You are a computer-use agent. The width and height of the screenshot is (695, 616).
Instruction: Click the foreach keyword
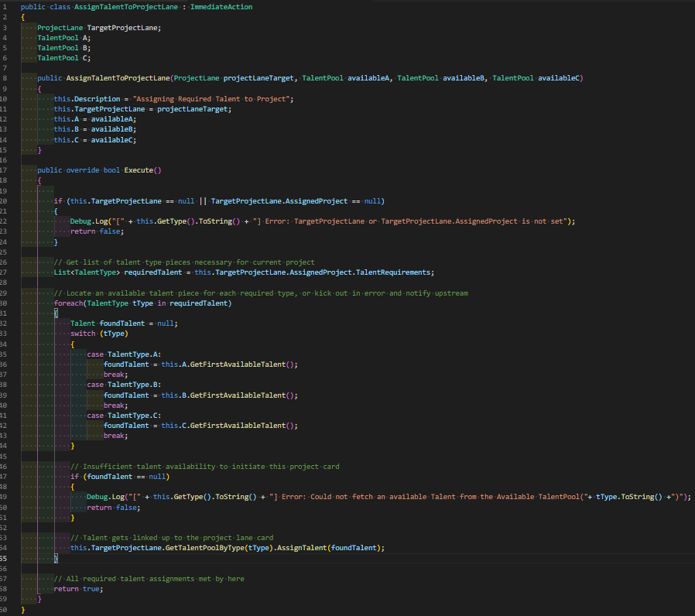68,303
